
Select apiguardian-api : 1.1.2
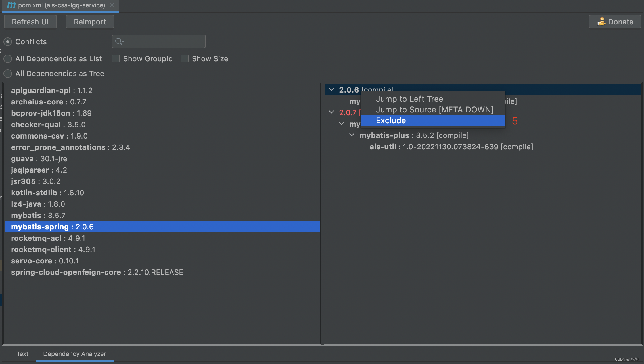(162, 90)
